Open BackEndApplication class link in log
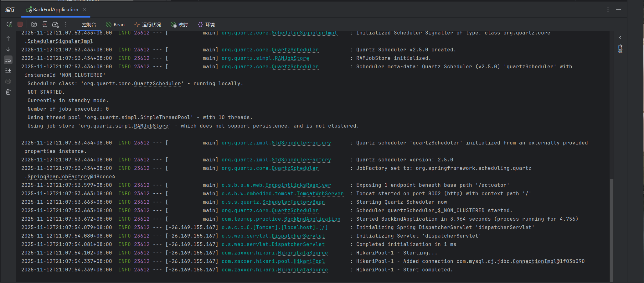The image size is (644, 283). pos(312,219)
